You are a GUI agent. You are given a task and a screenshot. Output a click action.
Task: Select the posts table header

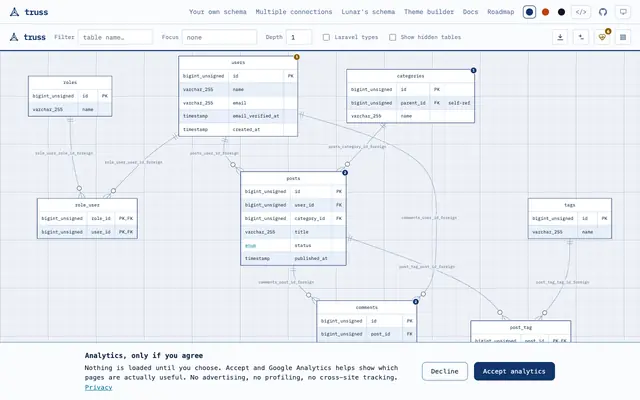[x=293, y=178]
